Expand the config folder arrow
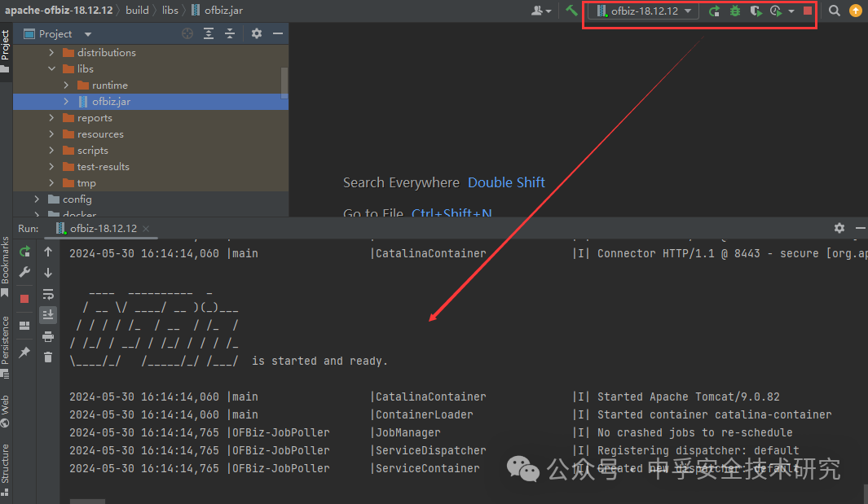Screen dimensions: 868x504 [37, 199]
